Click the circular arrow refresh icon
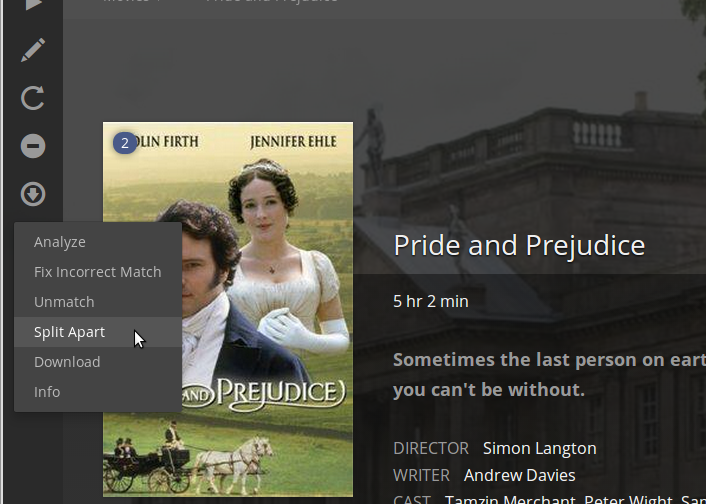The image size is (706, 504). pos(33,98)
